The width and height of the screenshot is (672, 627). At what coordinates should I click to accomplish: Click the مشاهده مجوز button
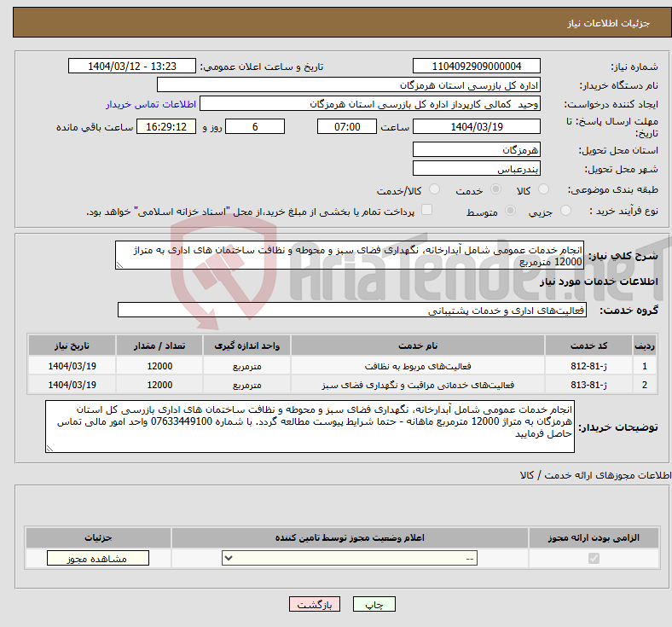98,559
